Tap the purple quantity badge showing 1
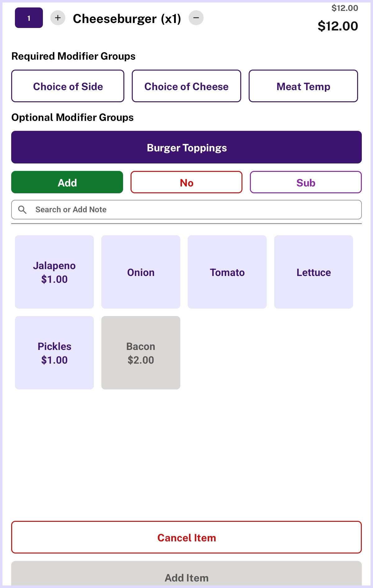373x588 pixels. 29,18
